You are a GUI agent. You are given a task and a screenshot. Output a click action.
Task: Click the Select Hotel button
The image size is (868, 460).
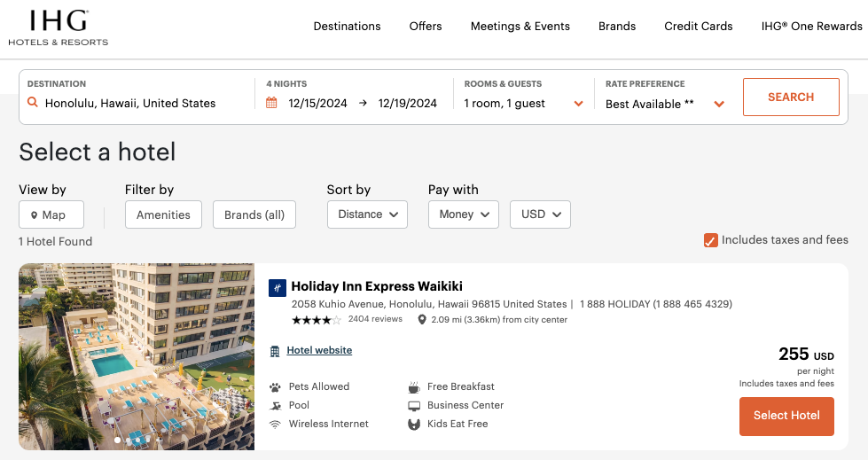(x=786, y=417)
